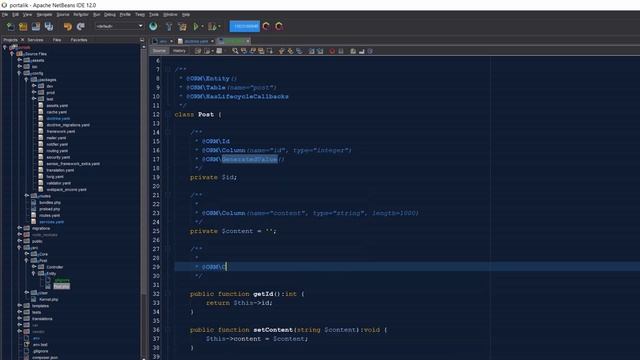
Task: Click the Redo toolbar icon
Action: 81,27
